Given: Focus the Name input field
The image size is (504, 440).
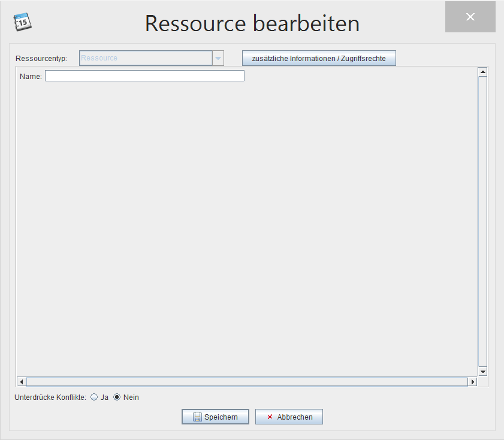Looking at the screenshot, I should 144,76.
